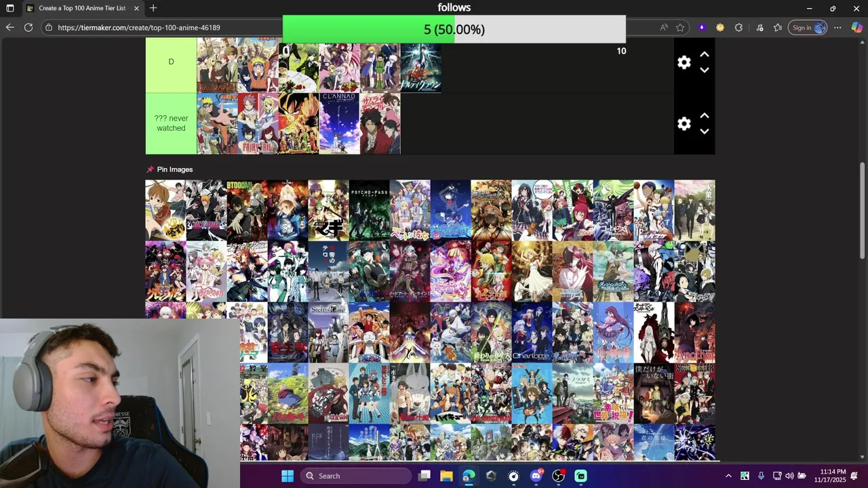Move the never watched row up

tap(705, 116)
